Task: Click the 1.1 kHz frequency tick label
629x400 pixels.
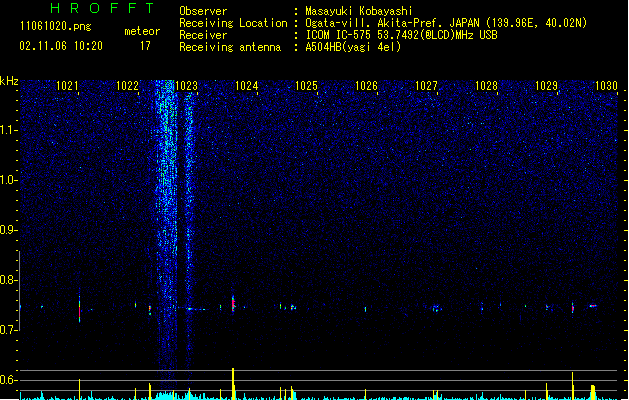Action: (8, 130)
